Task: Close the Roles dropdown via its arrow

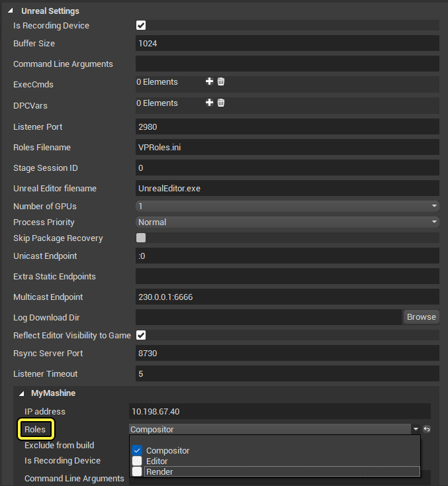Action: coord(416,429)
